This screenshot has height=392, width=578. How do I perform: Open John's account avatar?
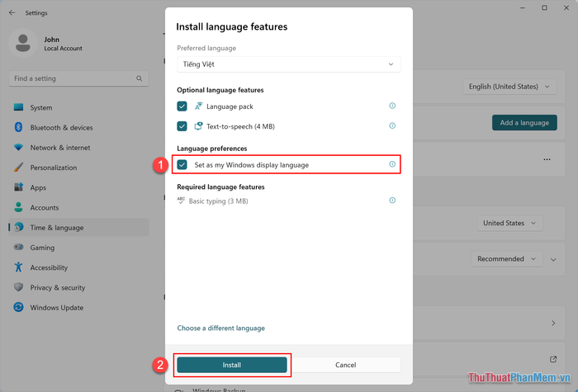[23, 43]
